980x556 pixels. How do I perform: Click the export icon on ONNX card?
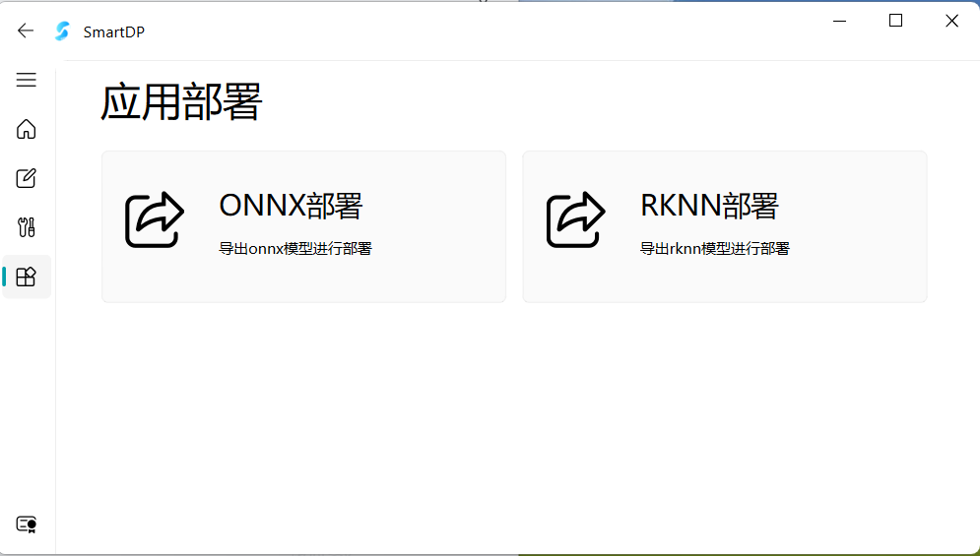pyautogui.click(x=155, y=219)
